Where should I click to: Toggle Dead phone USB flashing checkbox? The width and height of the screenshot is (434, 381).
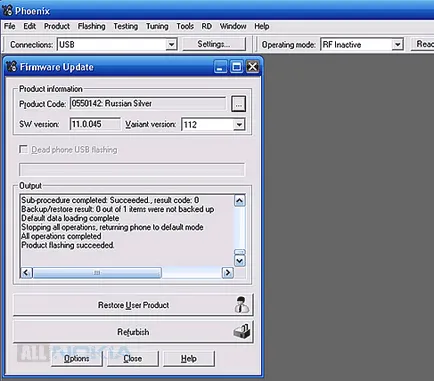[x=23, y=149]
